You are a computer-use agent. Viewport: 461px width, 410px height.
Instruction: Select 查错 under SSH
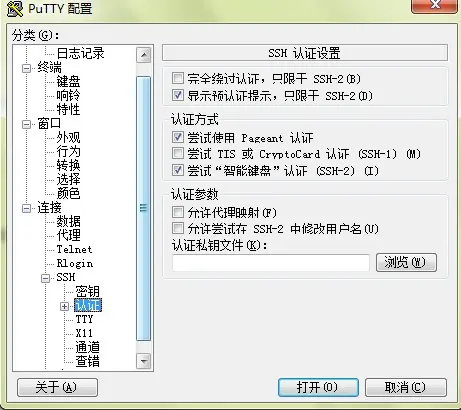tap(87, 362)
